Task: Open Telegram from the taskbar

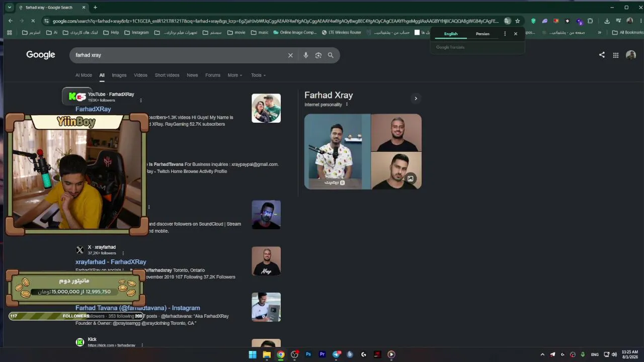Action: (x=337, y=354)
